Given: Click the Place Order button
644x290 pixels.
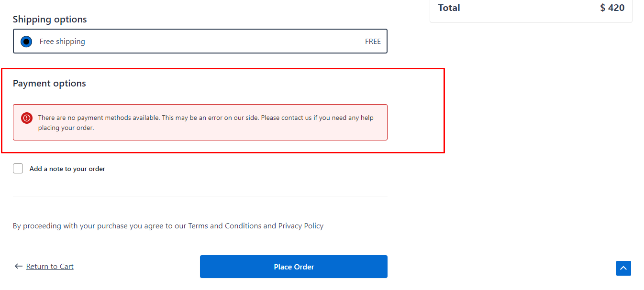Looking at the screenshot, I should point(294,267).
